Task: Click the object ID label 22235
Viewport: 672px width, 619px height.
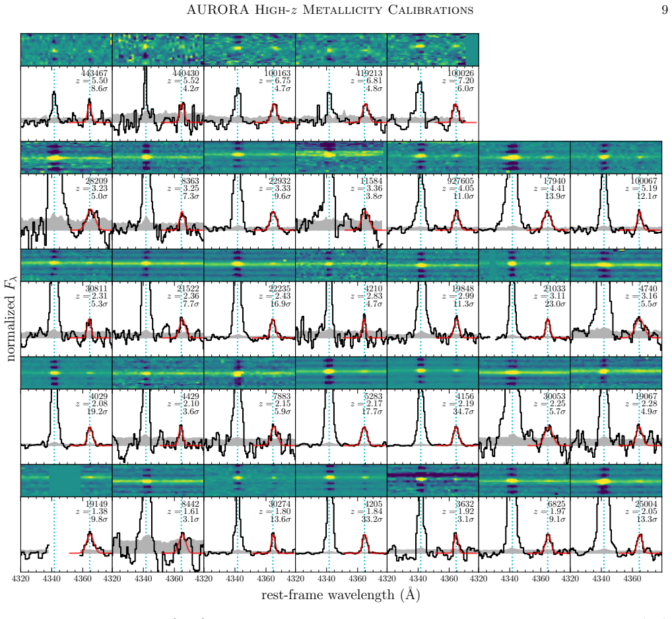Action: (x=280, y=289)
